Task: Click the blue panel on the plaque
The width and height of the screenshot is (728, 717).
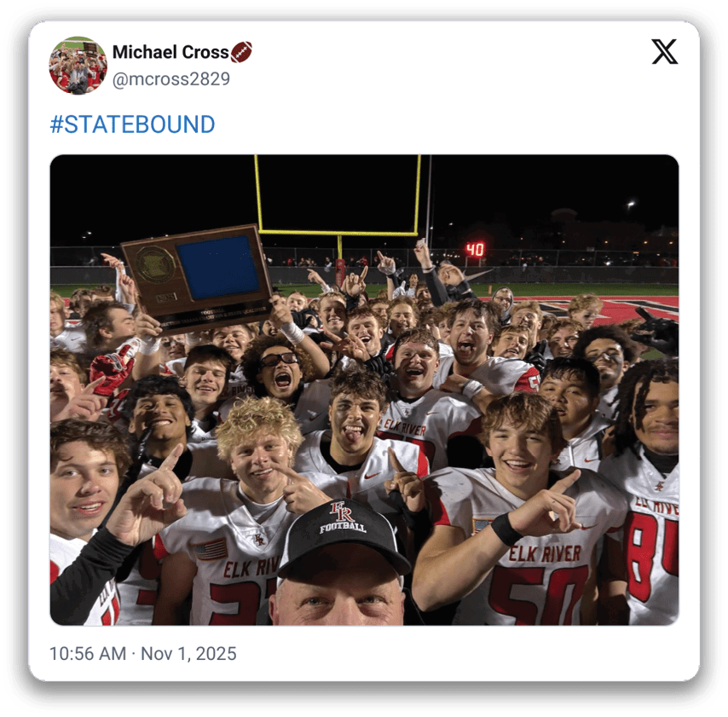Action: [218, 267]
